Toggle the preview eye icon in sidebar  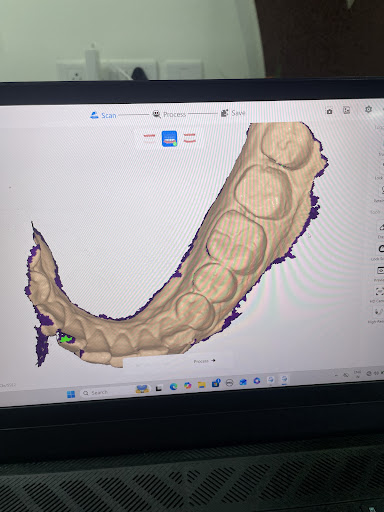(380, 271)
